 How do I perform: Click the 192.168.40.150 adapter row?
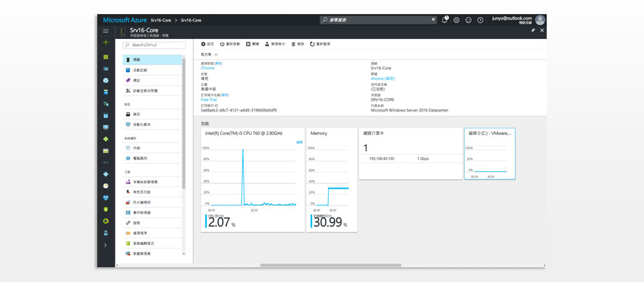(x=411, y=158)
